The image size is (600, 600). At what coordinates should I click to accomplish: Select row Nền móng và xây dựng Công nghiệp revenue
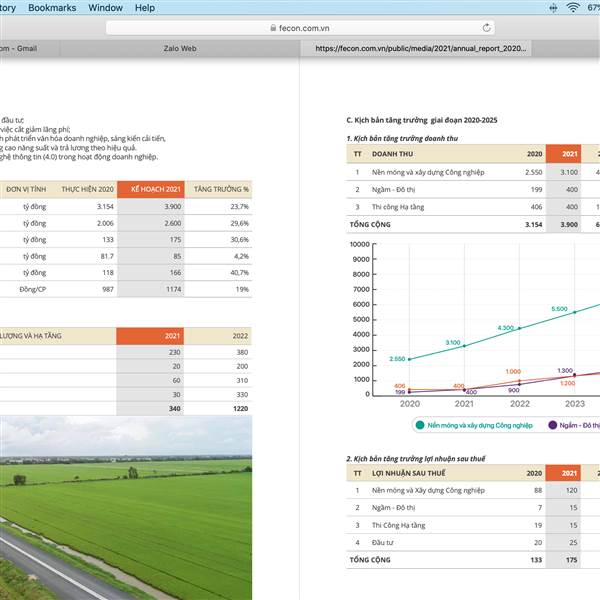click(473, 172)
